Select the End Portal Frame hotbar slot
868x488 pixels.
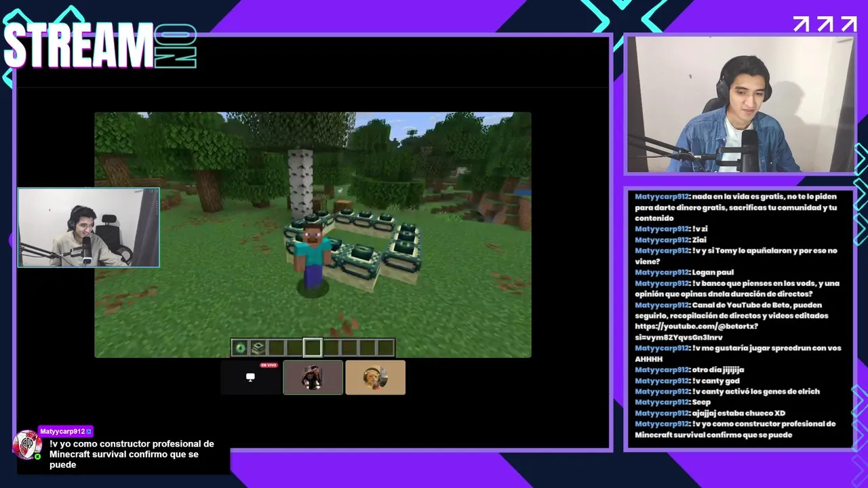258,348
